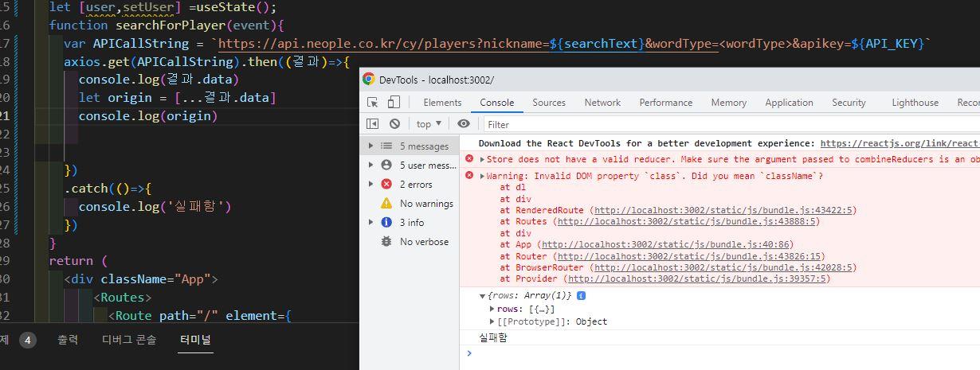980x370 pixels.
Task: Open the Memory tab
Action: pos(729,103)
